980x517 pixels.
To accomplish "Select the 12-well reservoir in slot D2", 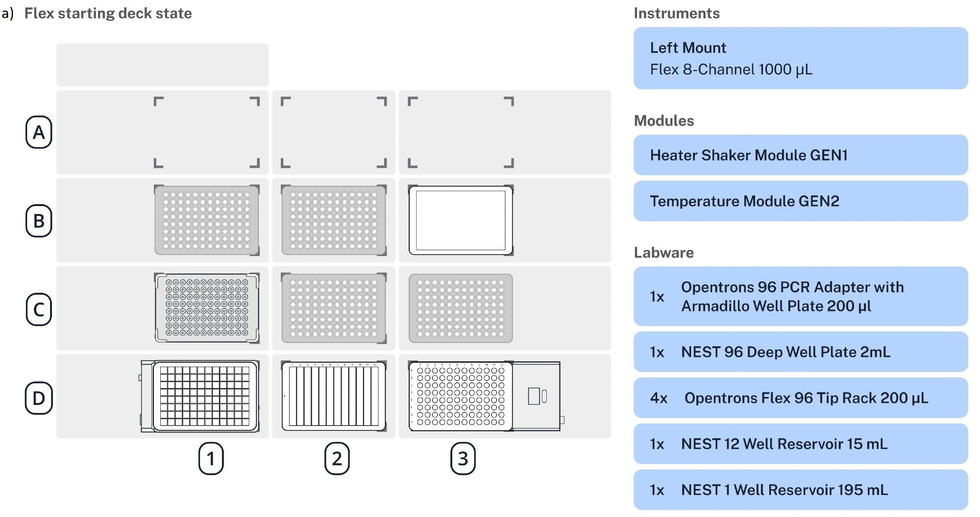I will pyautogui.click(x=333, y=396).
